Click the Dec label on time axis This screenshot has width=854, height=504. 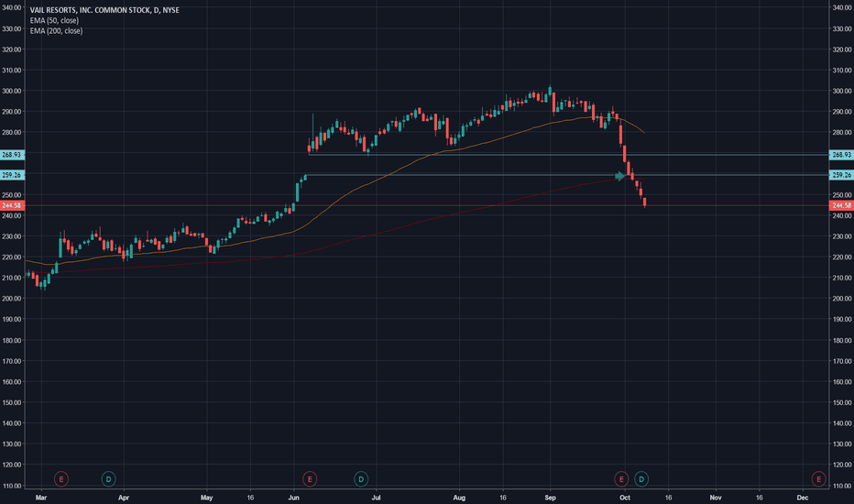pos(803,498)
